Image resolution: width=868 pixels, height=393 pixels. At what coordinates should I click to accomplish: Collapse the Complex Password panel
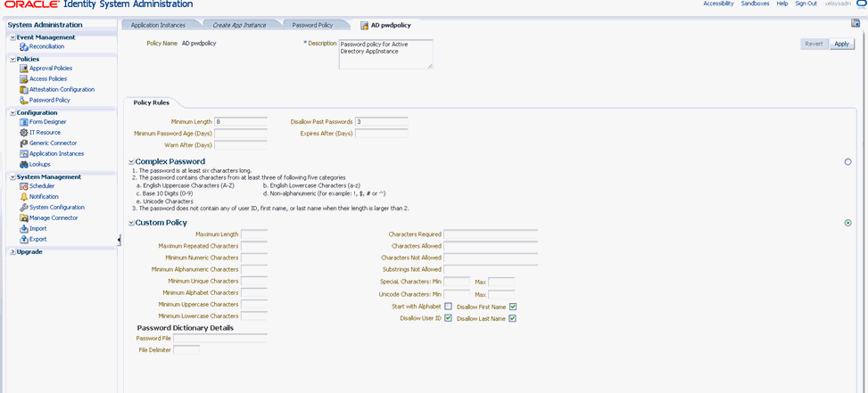(x=131, y=162)
